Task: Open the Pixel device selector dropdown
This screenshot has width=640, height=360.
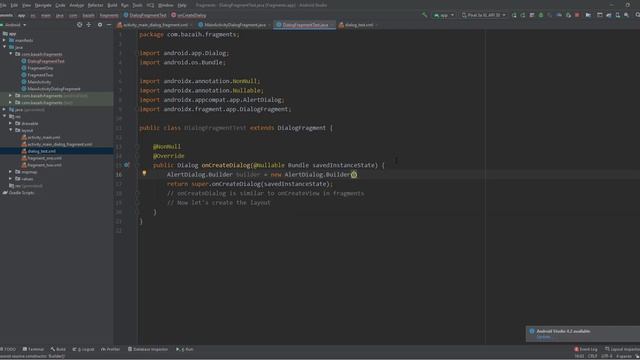Action: [x=484, y=15]
